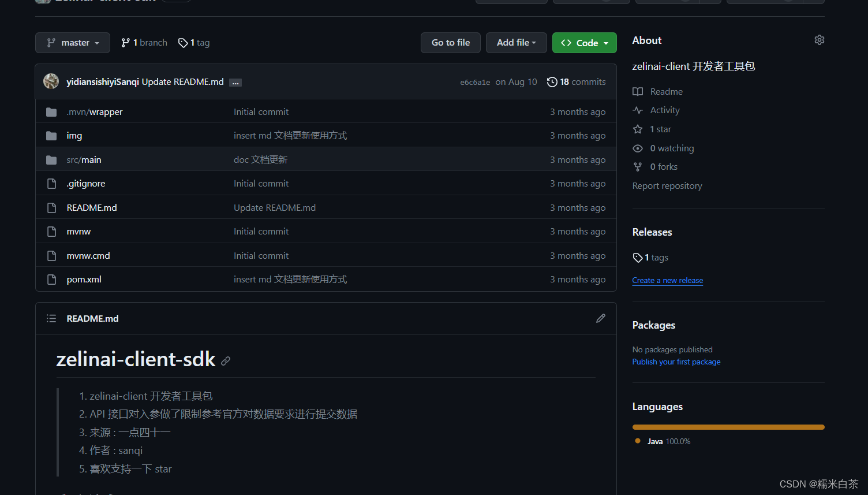
Task: Click the Java language progress bar
Action: [728, 427]
